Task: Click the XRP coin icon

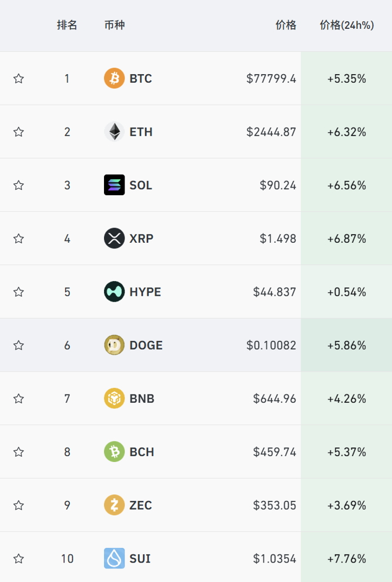Action: [x=114, y=238]
